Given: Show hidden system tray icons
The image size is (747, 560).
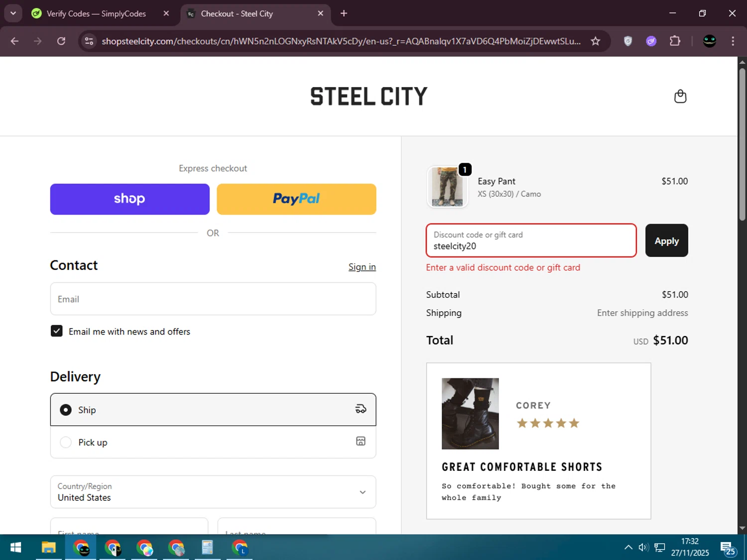Looking at the screenshot, I should pyautogui.click(x=628, y=548).
